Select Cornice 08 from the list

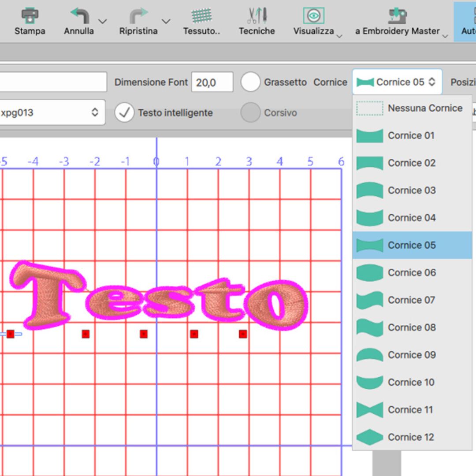click(412, 327)
